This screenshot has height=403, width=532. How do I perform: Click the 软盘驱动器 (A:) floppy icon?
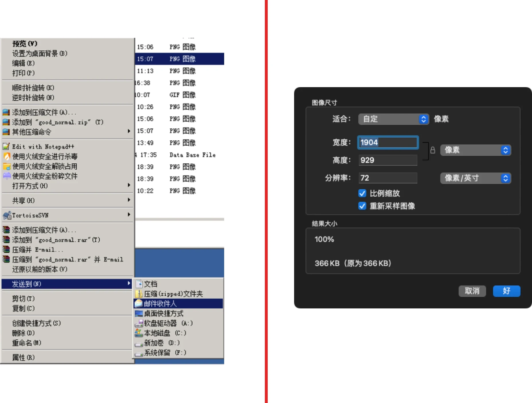point(140,323)
